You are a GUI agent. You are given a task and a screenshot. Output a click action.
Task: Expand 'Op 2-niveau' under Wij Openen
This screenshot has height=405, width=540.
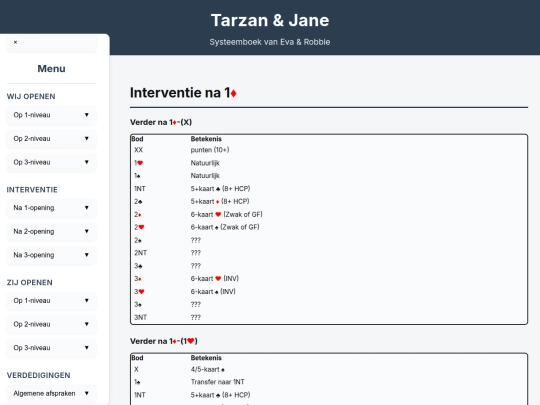coord(51,138)
